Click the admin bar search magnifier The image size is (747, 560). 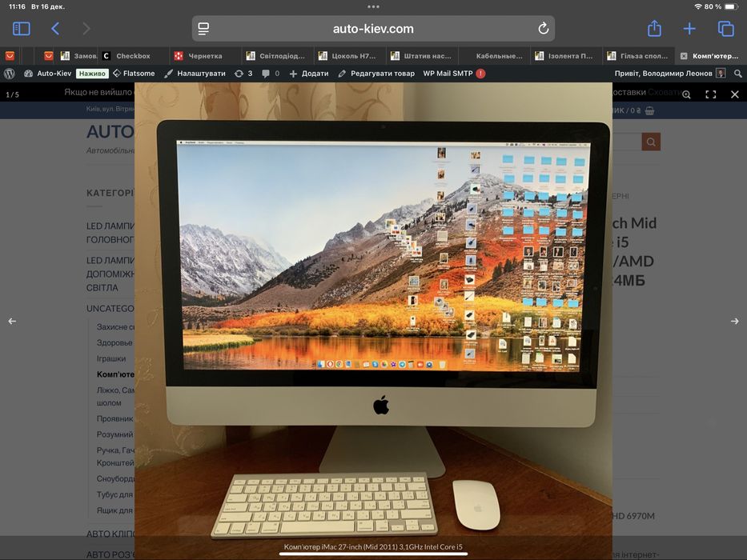coord(738,74)
